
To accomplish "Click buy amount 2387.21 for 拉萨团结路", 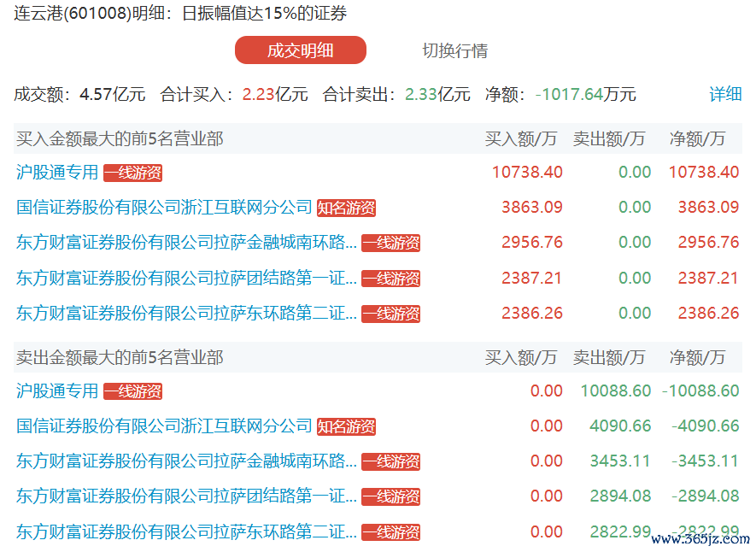I will click(x=532, y=279).
